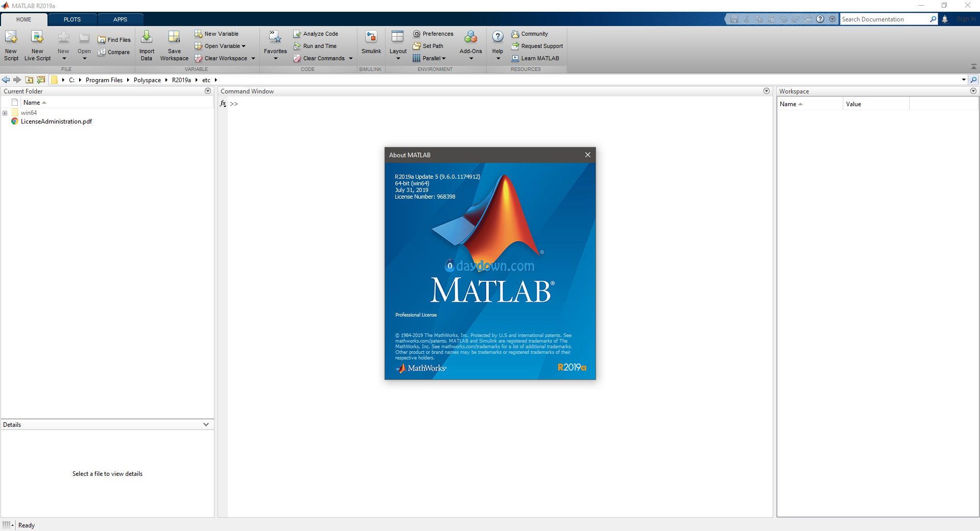
Task: Expand Clear Workspace dropdown arrow
Action: pos(253,58)
